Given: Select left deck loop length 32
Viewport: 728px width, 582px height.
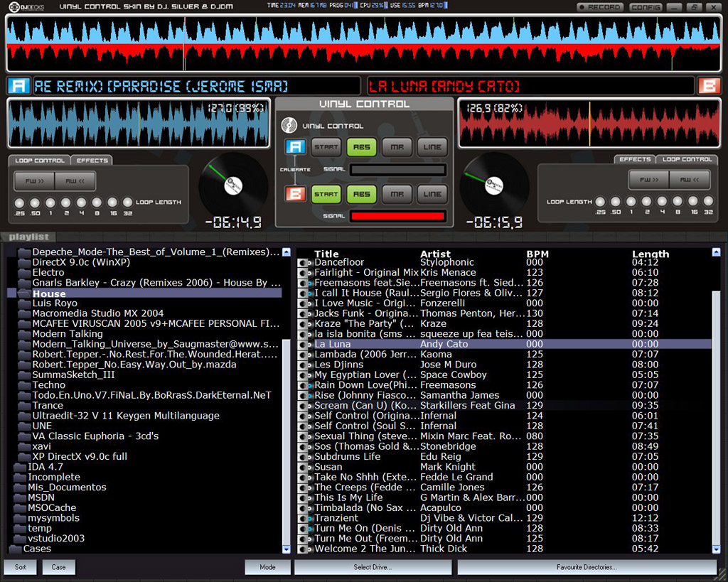Looking at the screenshot, I should click(x=128, y=203).
